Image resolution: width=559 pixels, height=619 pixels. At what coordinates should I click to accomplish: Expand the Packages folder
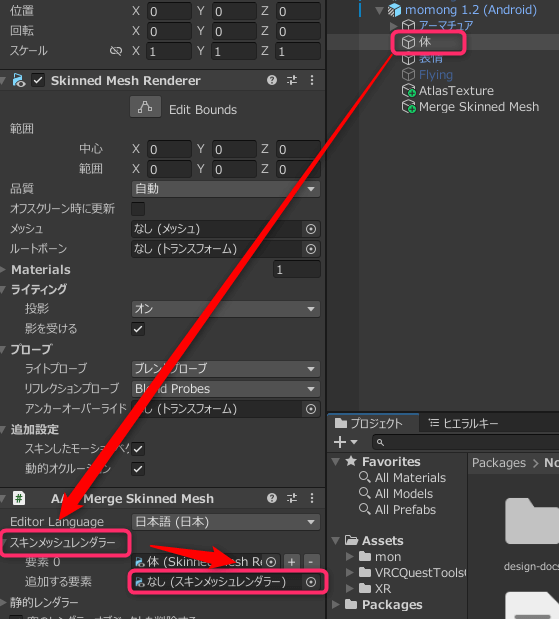pyautogui.click(x=336, y=605)
